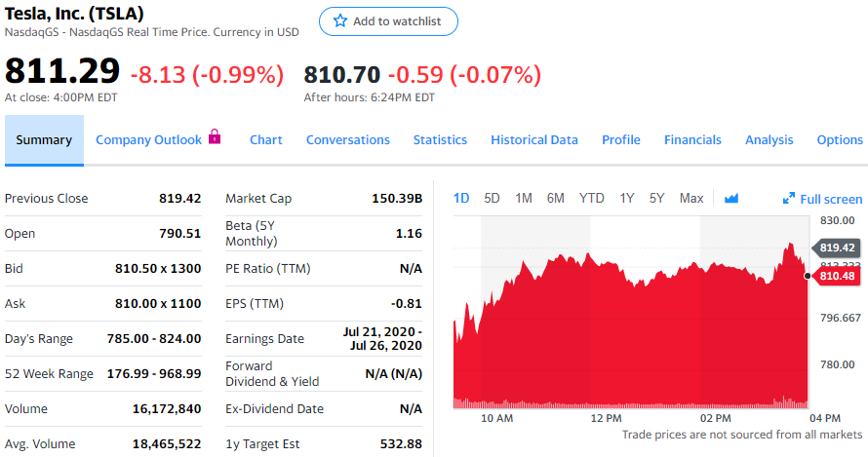
Task: Click the 810.48 current price marker on chart
Action: pos(837,277)
